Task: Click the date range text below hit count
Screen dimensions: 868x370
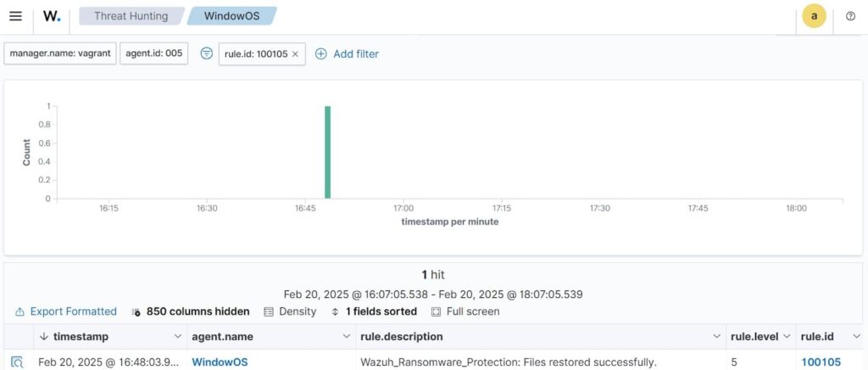Action: click(433, 294)
